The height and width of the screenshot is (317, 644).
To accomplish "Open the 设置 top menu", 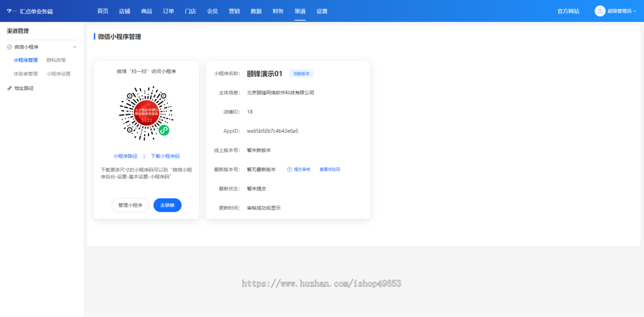I will (322, 11).
